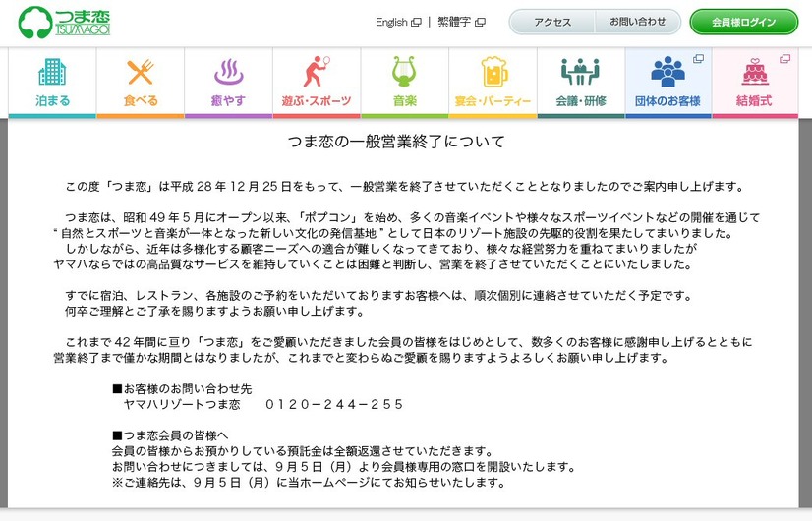Select the 食べる knife and fork icon
This screenshot has height=521, width=812.
pos(141,72)
